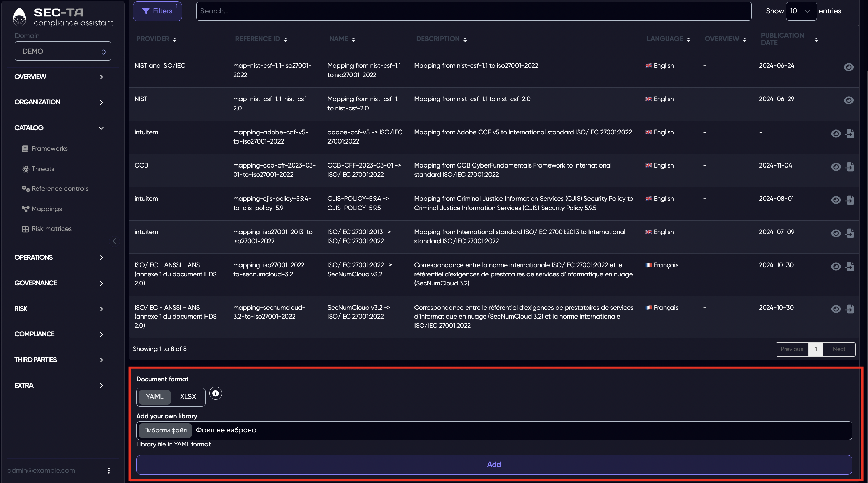This screenshot has width=868, height=483.
Task: Click the eye icon in the CJIS-POLICY-5.9.4 row
Action: [x=836, y=200]
